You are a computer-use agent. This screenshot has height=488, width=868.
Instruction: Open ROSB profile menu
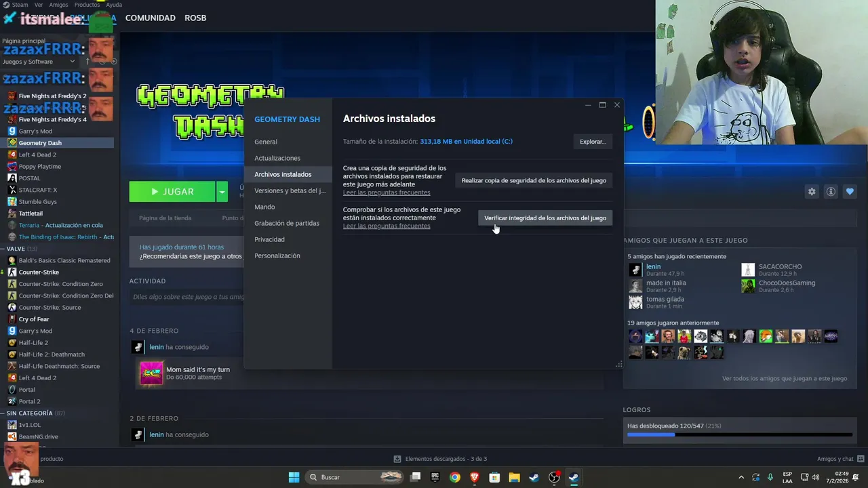click(195, 18)
